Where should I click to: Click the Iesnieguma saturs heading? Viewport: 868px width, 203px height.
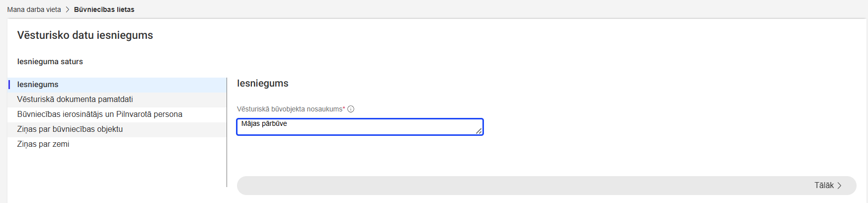(50, 62)
